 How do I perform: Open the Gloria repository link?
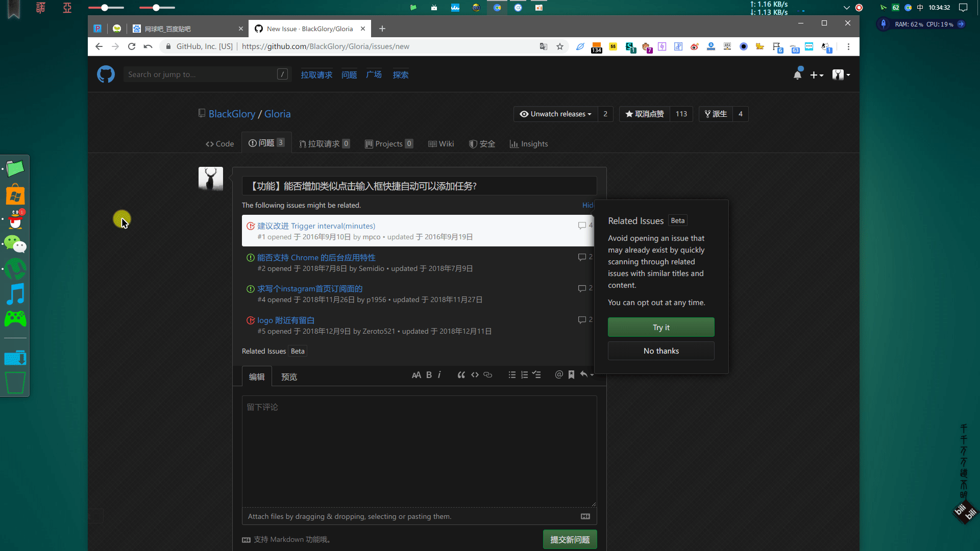pos(277,114)
